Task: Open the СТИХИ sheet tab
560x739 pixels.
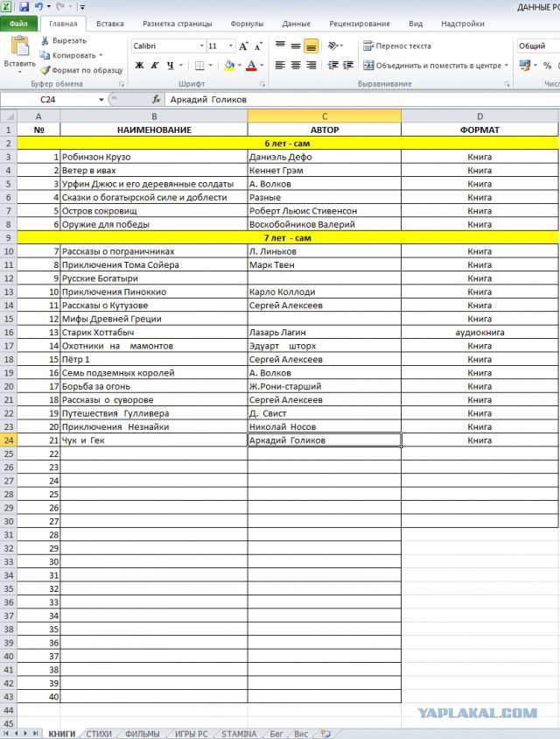Action: pyautogui.click(x=99, y=734)
